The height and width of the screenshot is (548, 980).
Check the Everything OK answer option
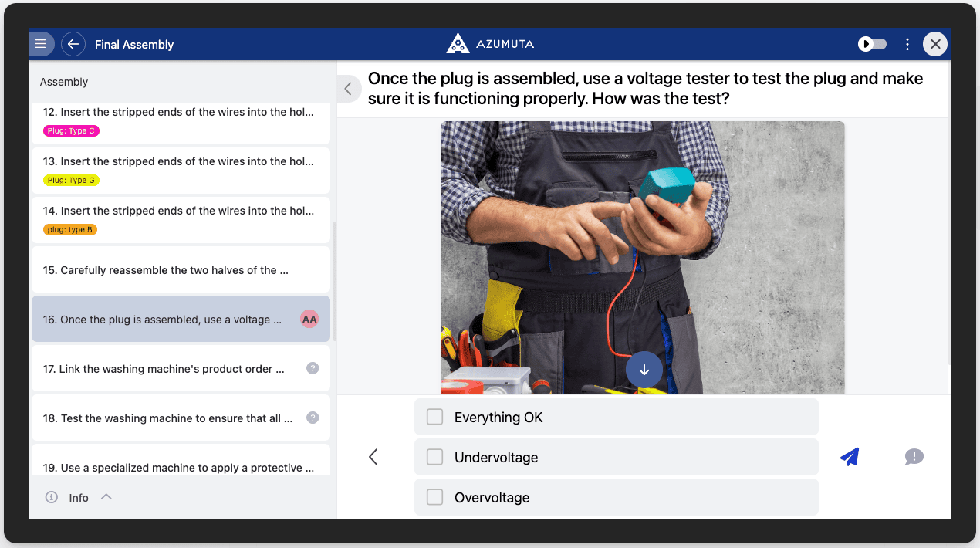tap(434, 416)
